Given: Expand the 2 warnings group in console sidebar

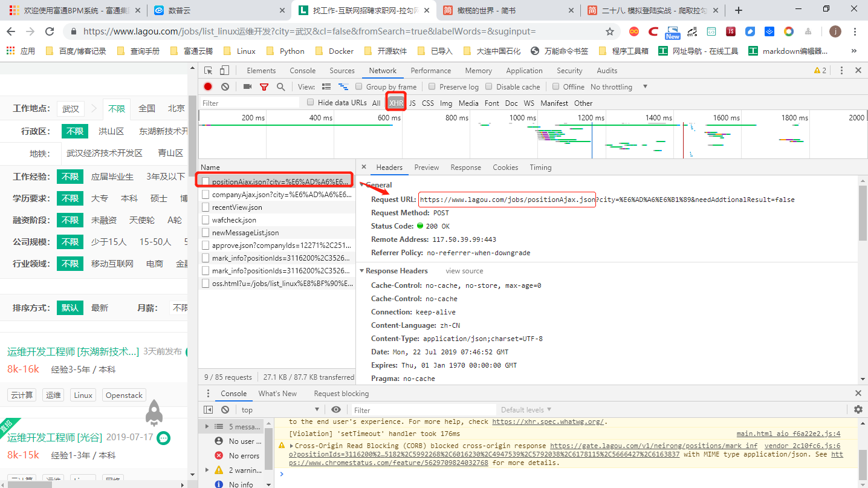Looking at the screenshot, I should 207,470.
